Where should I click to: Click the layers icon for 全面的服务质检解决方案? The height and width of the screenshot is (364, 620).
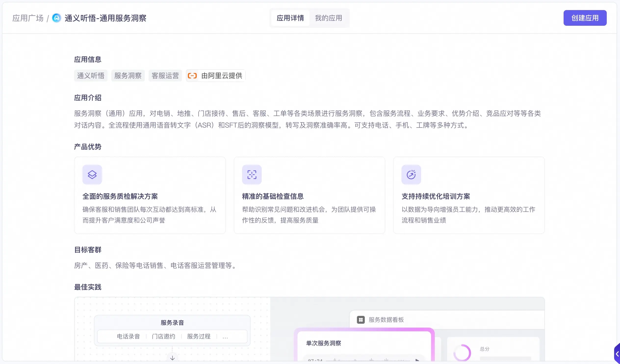[x=92, y=174]
